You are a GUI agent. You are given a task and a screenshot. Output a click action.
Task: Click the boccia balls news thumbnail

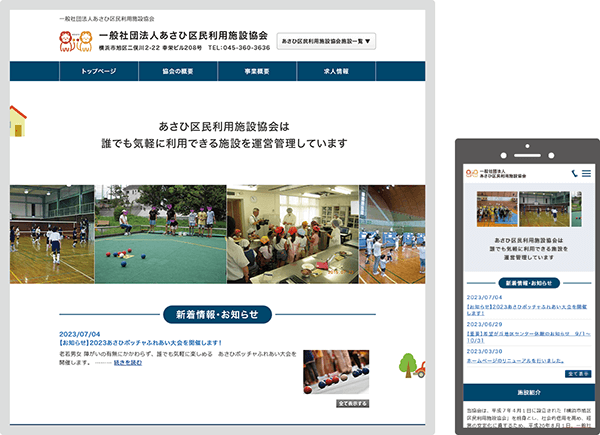[x=336, y=372]
